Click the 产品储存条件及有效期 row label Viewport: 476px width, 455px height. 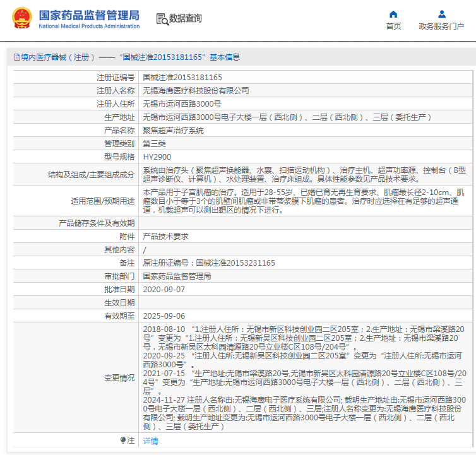(x=97, y=223)
